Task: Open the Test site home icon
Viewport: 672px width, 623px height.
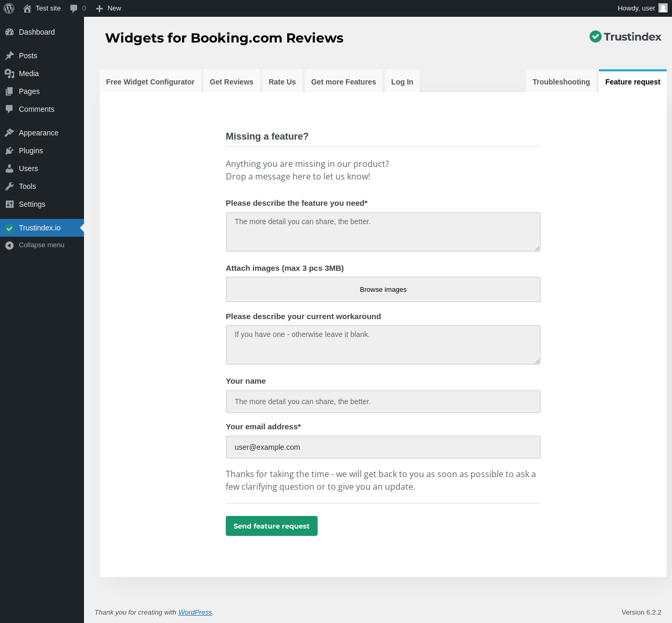Action: pyautogui.click(x=27, y=8)
